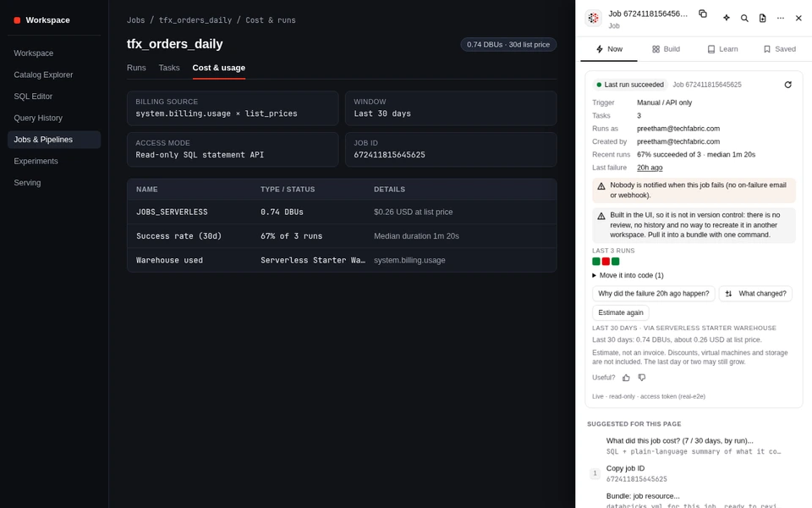Click the 'What changed?' button
The height and width of the screenshot is (508, 812).
[x=755, y=294]
